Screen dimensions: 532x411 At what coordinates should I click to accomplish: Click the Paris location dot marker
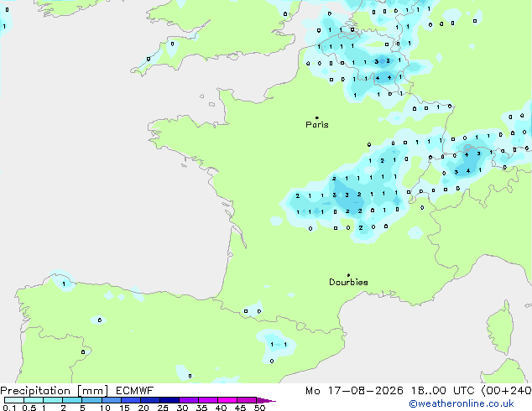[317, 117]
